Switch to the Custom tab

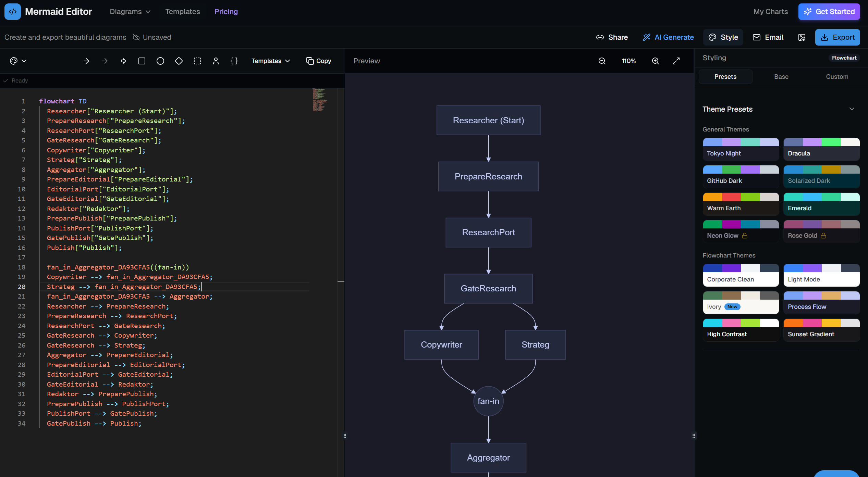pos(837,77)
